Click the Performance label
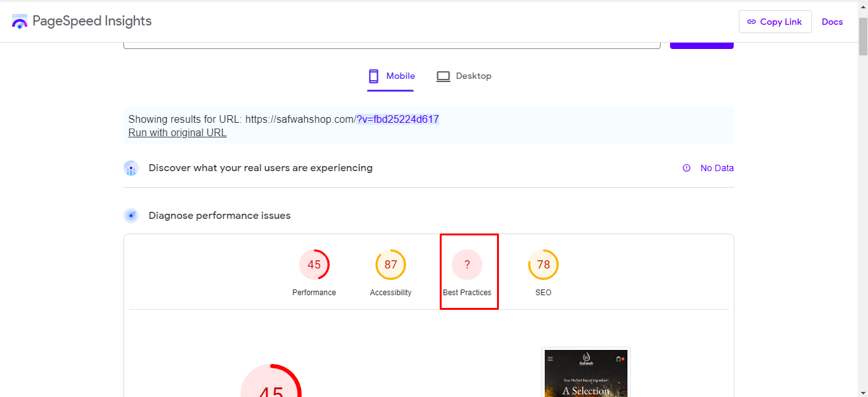The image size is (868, 397). (x=314, y=293)
